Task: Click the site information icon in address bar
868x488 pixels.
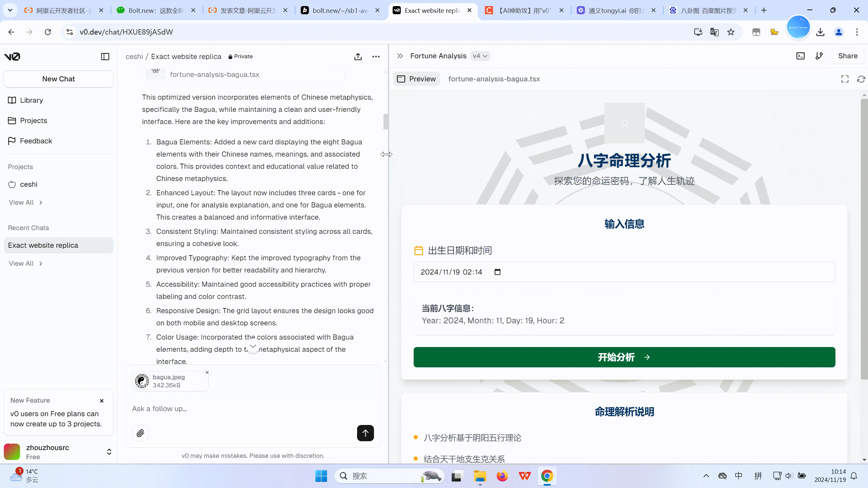Action: (x=70, y=32)
